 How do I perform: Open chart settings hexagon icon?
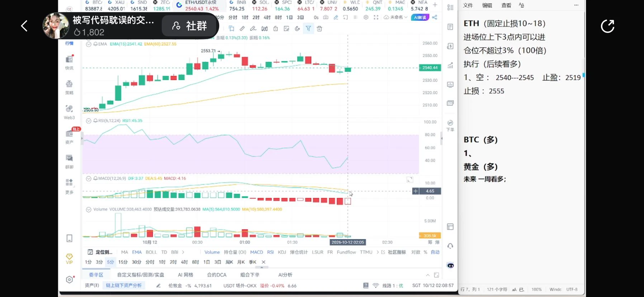[x=366, y=17]
